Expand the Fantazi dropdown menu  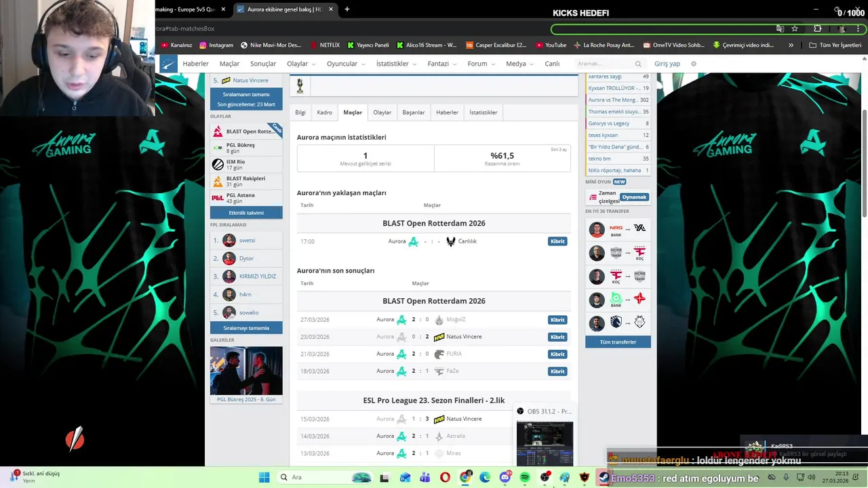[442, 64]
